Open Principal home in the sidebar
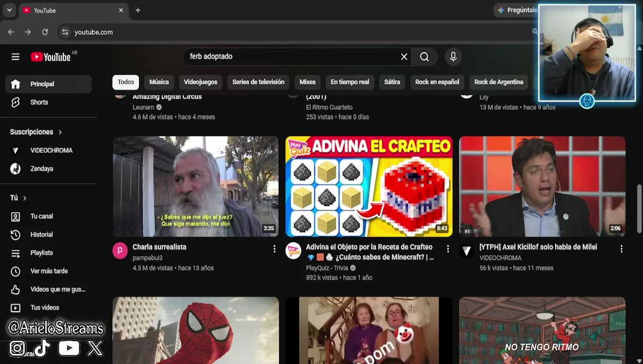Viewport: 643px width, 364px height. point(49,84)
